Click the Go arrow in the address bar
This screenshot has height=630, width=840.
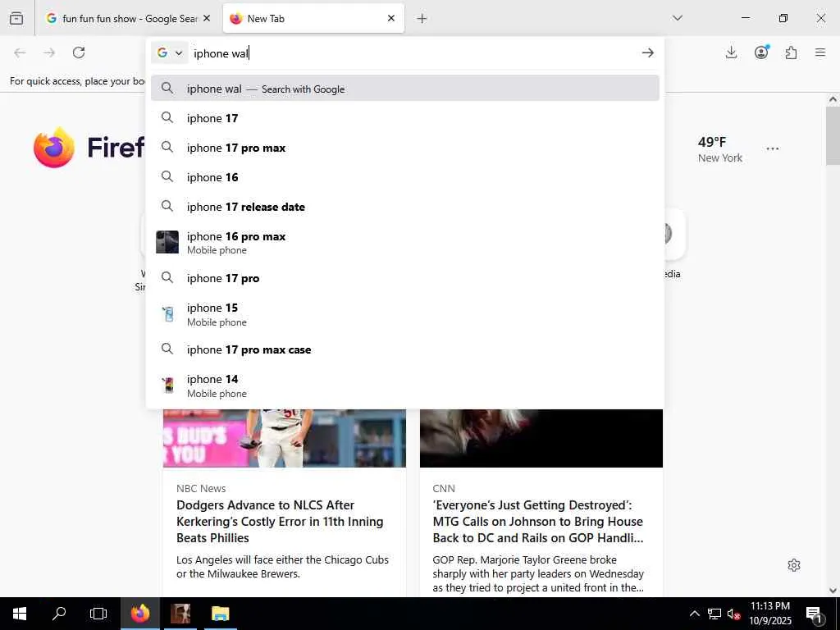(648, 52)
